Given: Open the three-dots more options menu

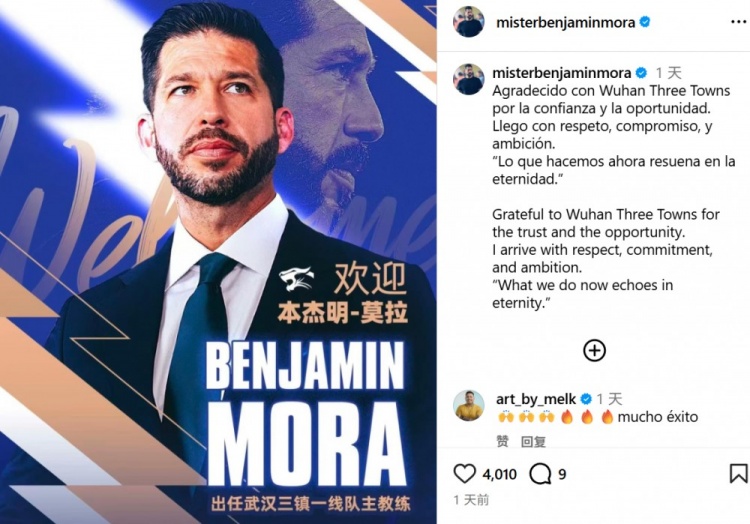Looking at the screenshot, I should [739, 22].
